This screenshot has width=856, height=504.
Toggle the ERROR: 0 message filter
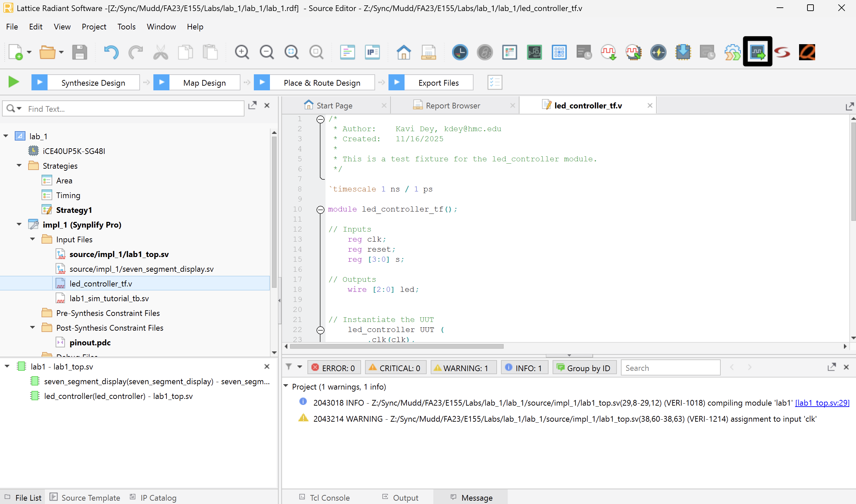(334, 368)
